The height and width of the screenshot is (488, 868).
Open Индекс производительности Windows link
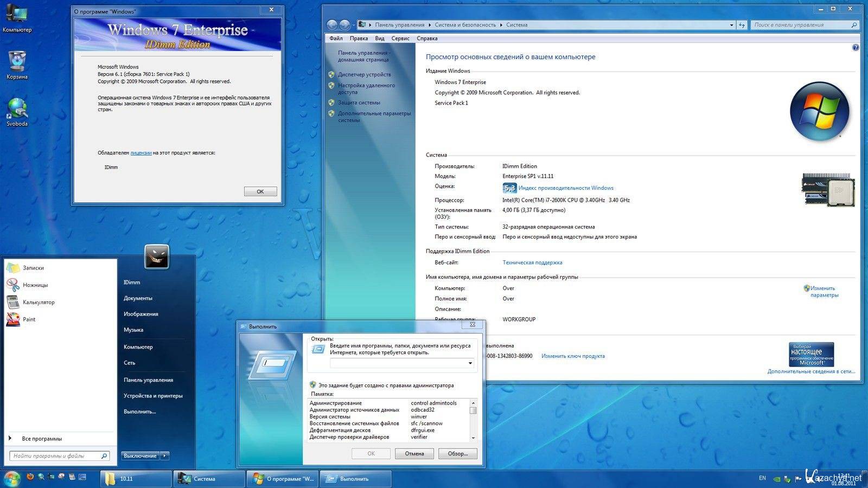pyautogui.click(x=566, y=188)
